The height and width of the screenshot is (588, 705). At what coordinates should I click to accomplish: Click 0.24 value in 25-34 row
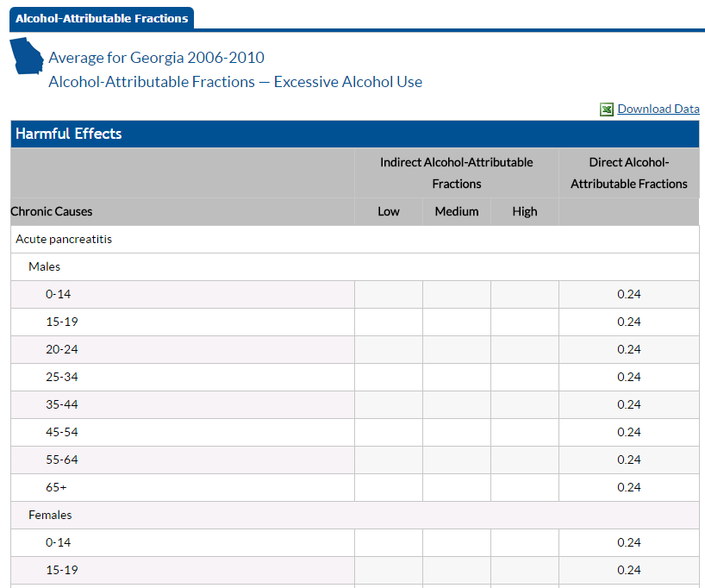coord(629,377)
